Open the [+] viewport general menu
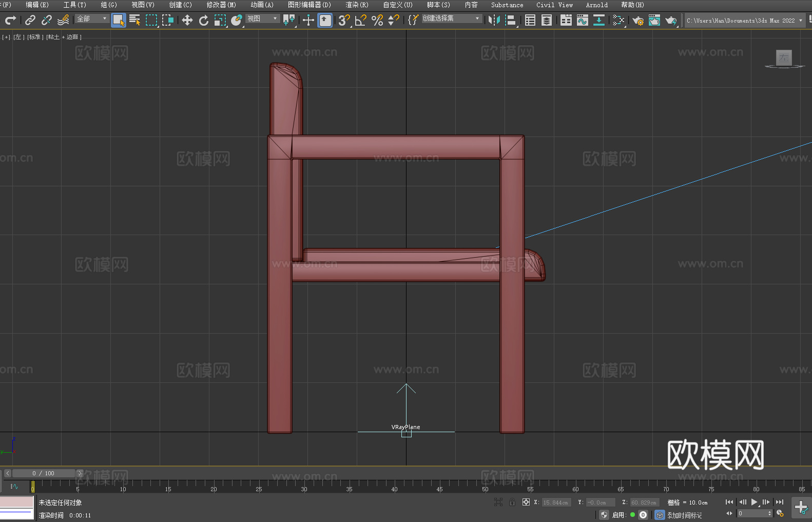The height and width of the screenshot is (522, 812). pos(6,37)
